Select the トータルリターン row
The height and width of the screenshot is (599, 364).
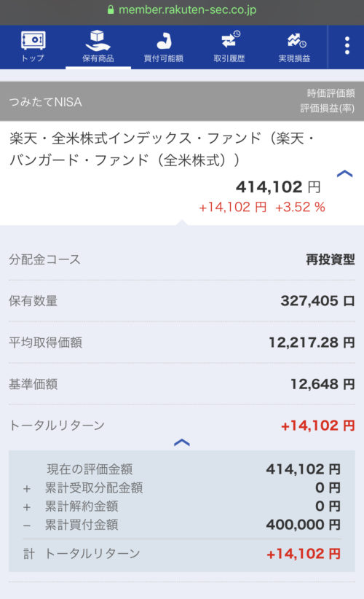coord(182,425)
